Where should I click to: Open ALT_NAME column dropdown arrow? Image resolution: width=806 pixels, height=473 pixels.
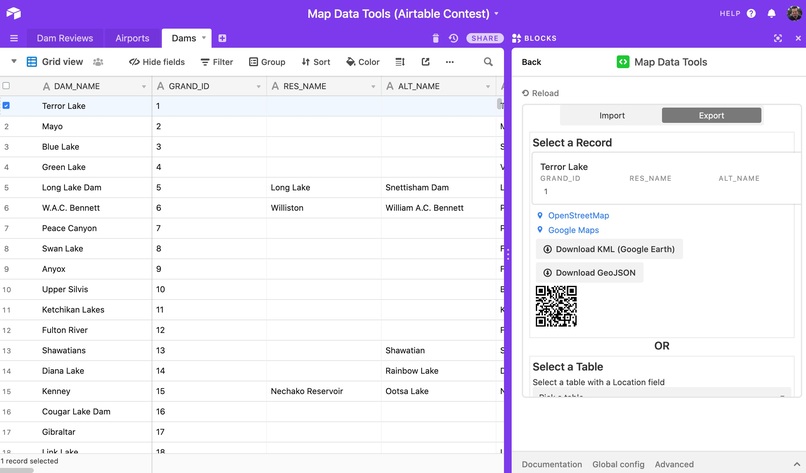click(488, 86)
